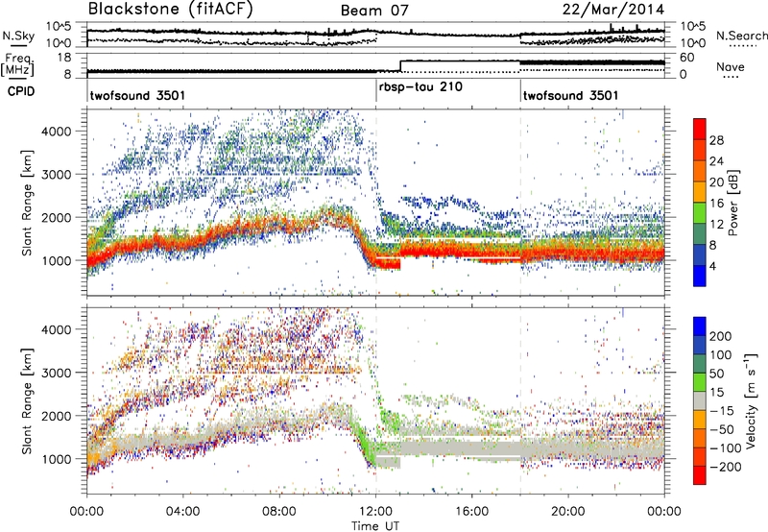Pick the blue top segment of Velocity colorbar
The height and width of the screenshot is (532, 768).
[x=700, y=326]
